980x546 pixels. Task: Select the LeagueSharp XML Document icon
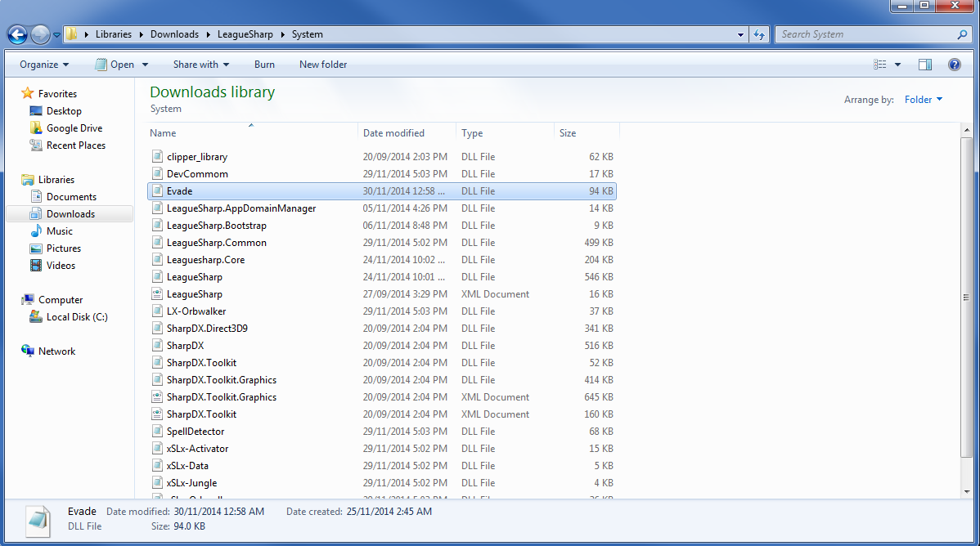158,293
